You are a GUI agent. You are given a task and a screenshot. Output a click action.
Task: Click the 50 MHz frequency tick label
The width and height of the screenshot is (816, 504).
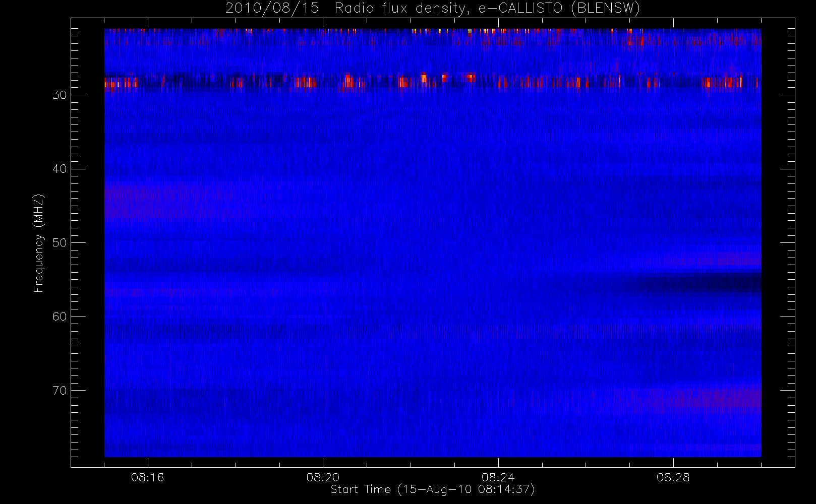click(x=60, y=243)
